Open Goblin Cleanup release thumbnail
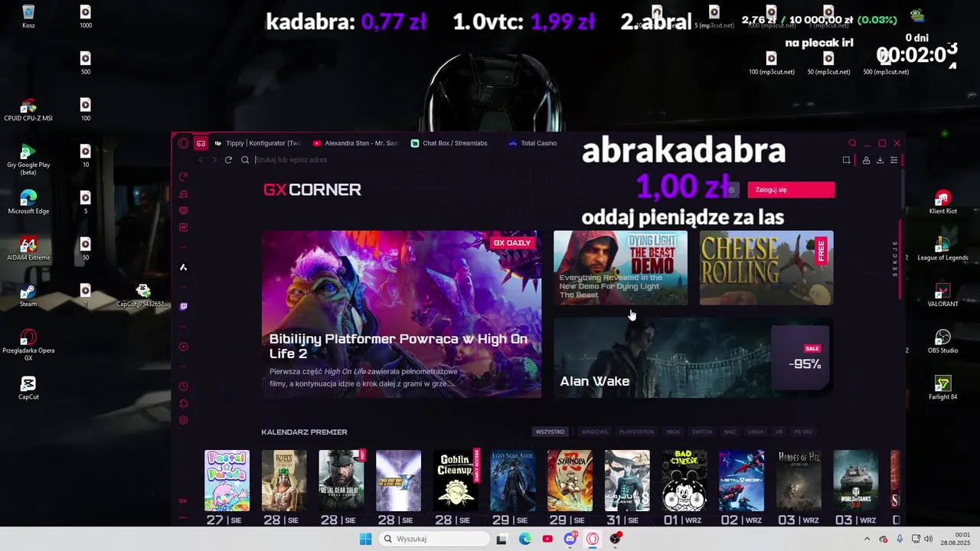Viewport: 980px width, 551px height. click(456, 481)
